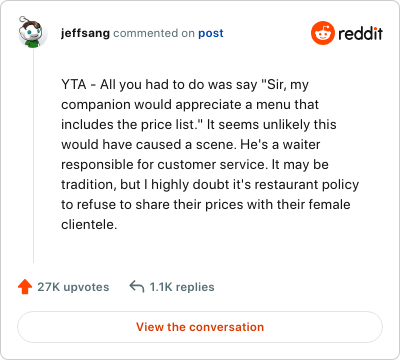Click 'to refuse to share their prices' line
This screenshot has width=400, height=360.
[206, 204]
